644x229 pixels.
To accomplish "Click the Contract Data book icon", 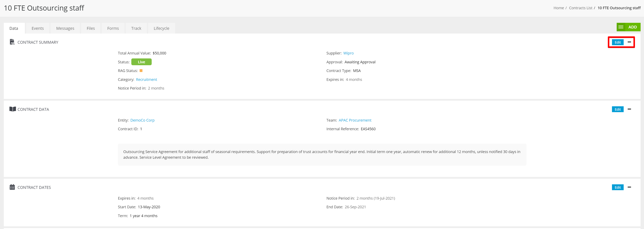I will click(x=12, y=109).
